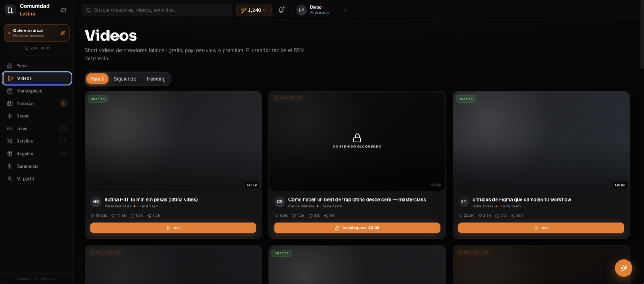
Task: Open the floating sparkle assistant button
Action: coord(623,268)
